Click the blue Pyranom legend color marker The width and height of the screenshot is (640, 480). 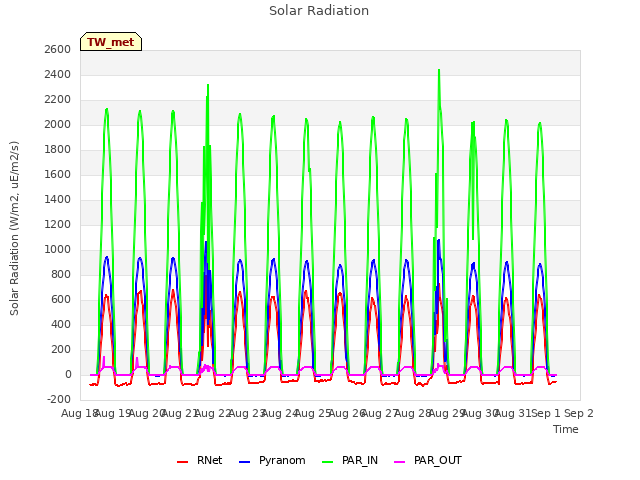(x=244, y=462)
